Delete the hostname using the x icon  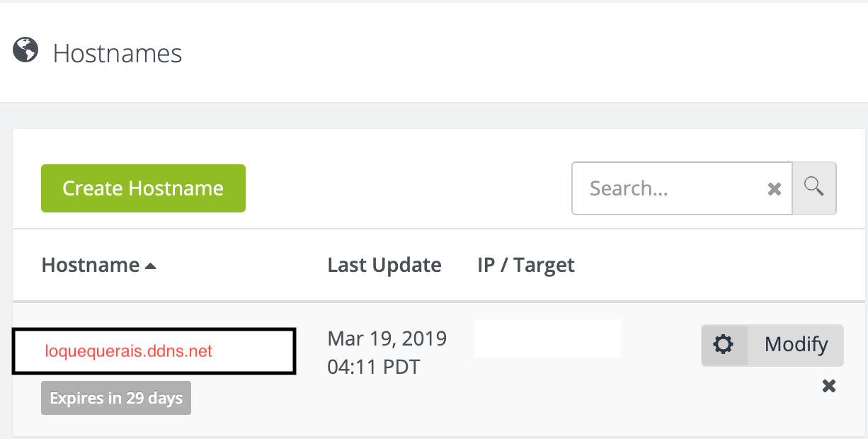coord(829,386)
